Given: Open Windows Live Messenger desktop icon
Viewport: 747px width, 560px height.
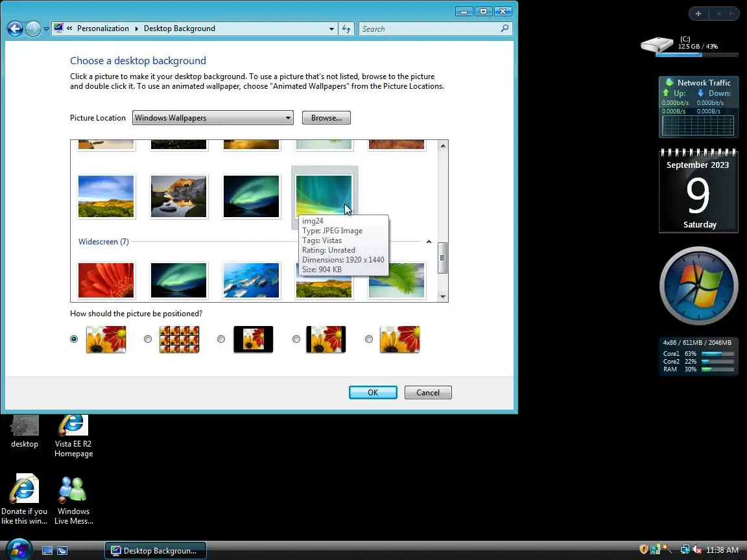Looking at the screenshot, I should coord(73,500).
